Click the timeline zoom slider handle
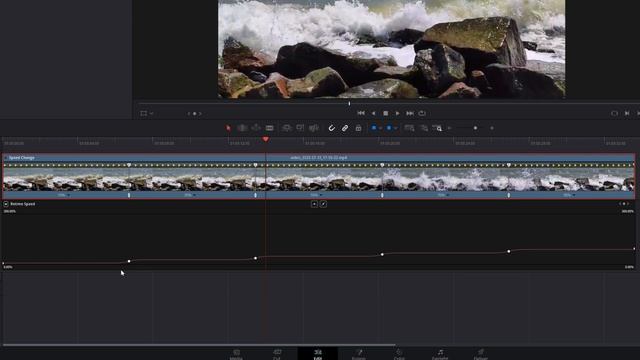Screen dimensions: 640x360 click(x=476, y=128)
